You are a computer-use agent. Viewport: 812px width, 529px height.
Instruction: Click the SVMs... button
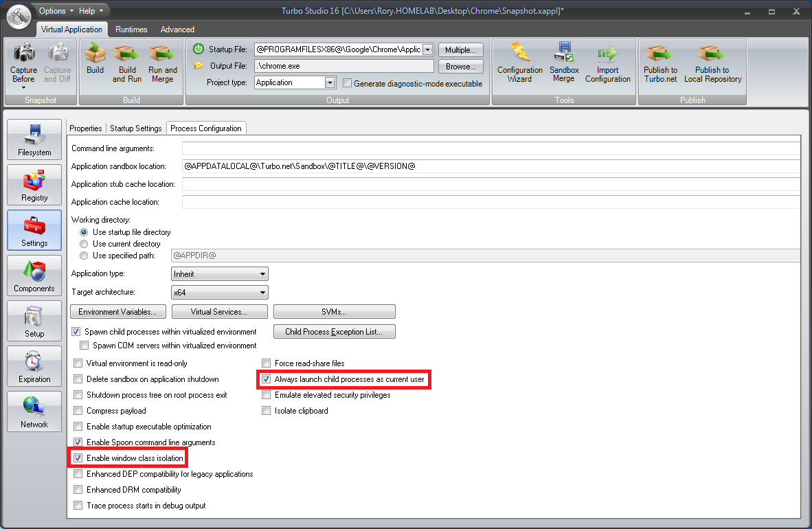point(334,312)
